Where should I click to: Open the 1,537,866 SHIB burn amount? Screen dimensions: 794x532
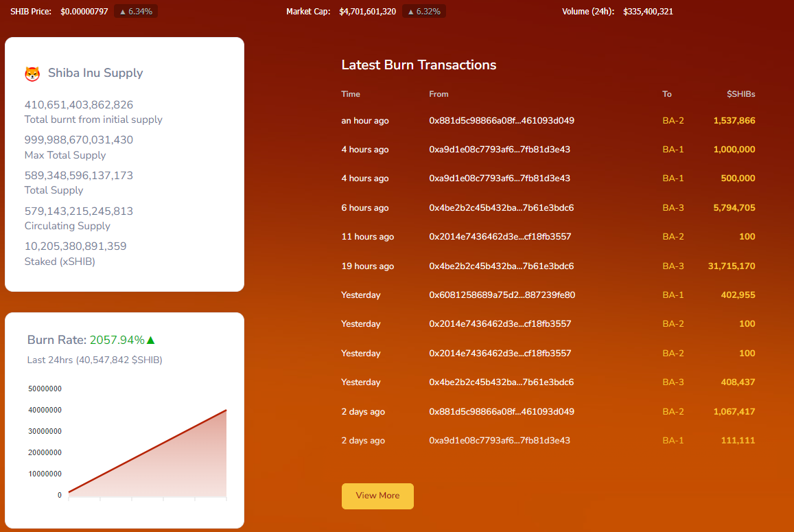[734, 121]
